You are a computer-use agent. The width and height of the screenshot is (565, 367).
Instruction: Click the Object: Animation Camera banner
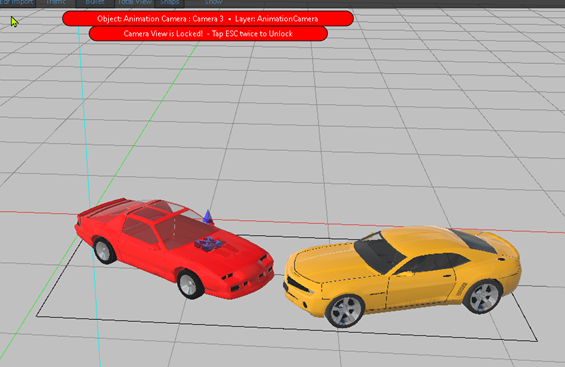click(208, 19)
